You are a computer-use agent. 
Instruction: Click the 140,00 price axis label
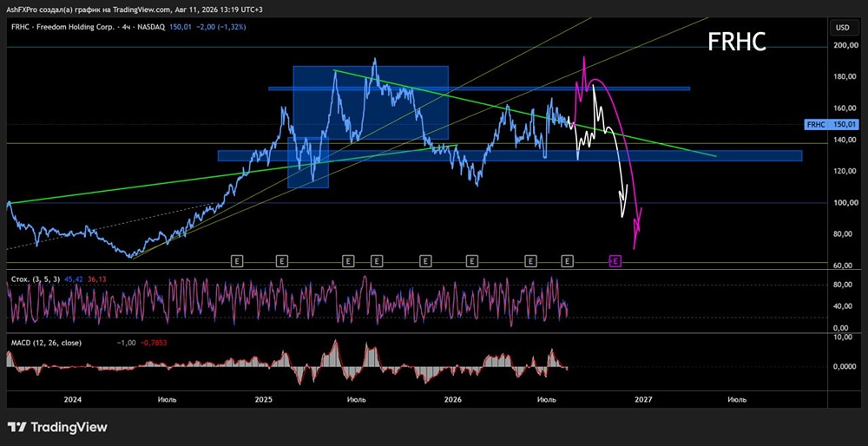click(846, 141)
